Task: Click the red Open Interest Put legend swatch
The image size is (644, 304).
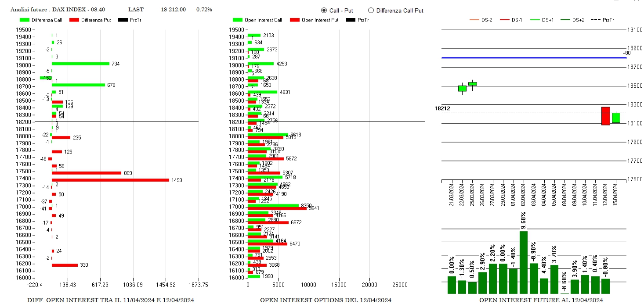Action: [295, 20]
